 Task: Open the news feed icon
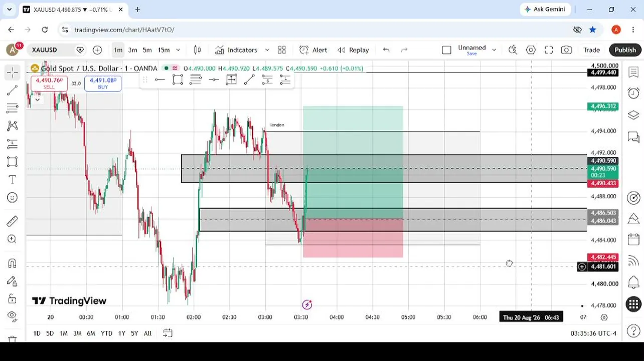coord(633,260)
